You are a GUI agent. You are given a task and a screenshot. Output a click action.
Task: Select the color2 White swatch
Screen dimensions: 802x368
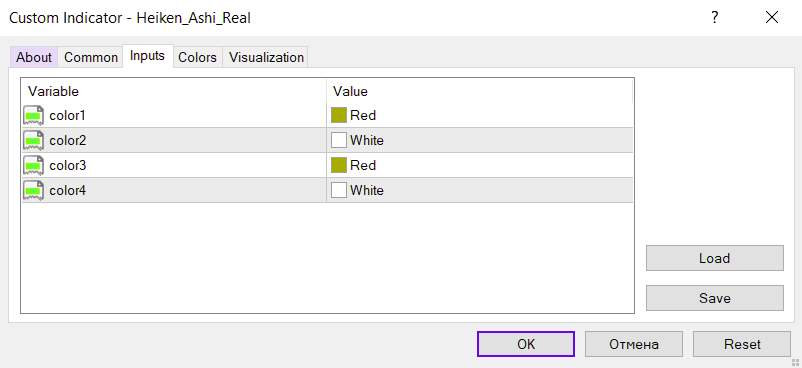pos(339,140)
